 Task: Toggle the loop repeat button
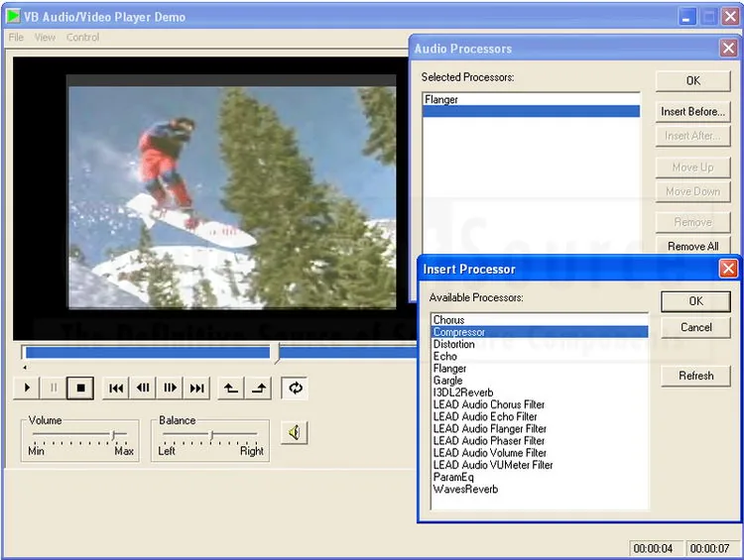(x=295, y=388)
